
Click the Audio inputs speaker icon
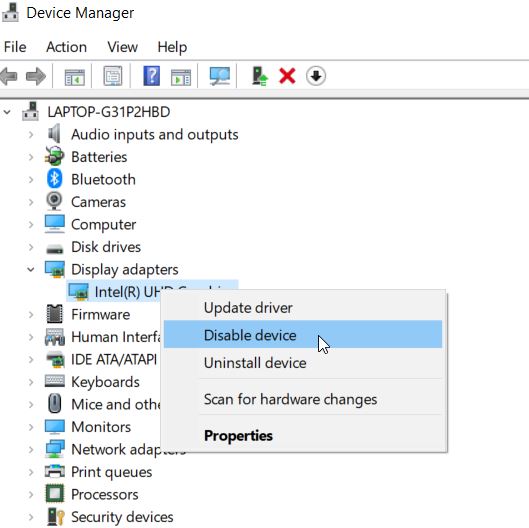point(54,134)
